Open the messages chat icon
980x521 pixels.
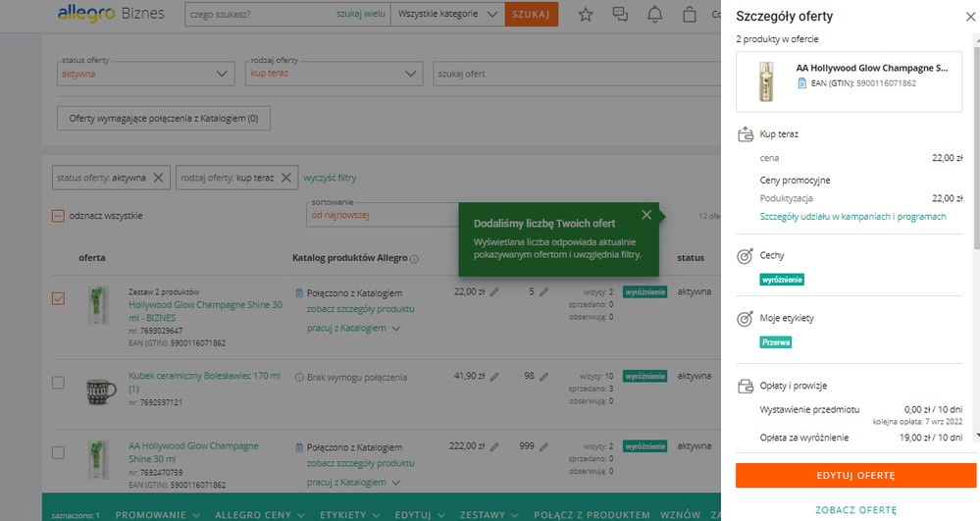[x=620, y=15]
